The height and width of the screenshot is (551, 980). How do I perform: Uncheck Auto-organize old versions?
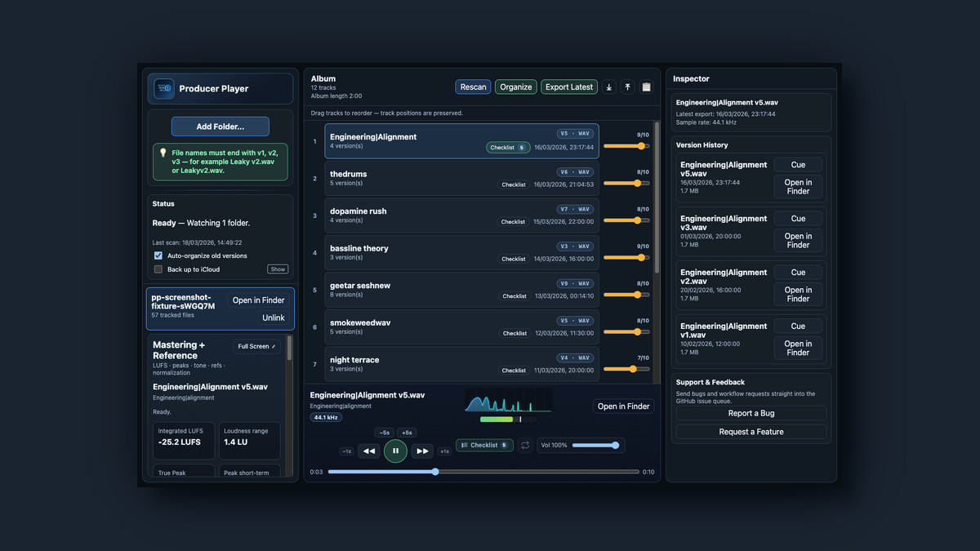pos(158,256)
